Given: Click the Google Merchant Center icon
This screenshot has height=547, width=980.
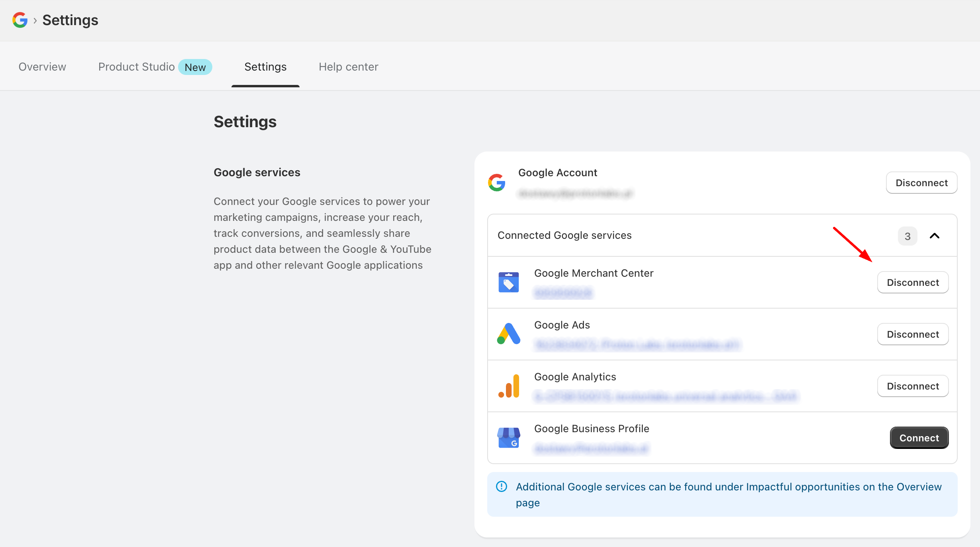Looking at the screenshot, I should pyautogui.click(x=509, y=282).
